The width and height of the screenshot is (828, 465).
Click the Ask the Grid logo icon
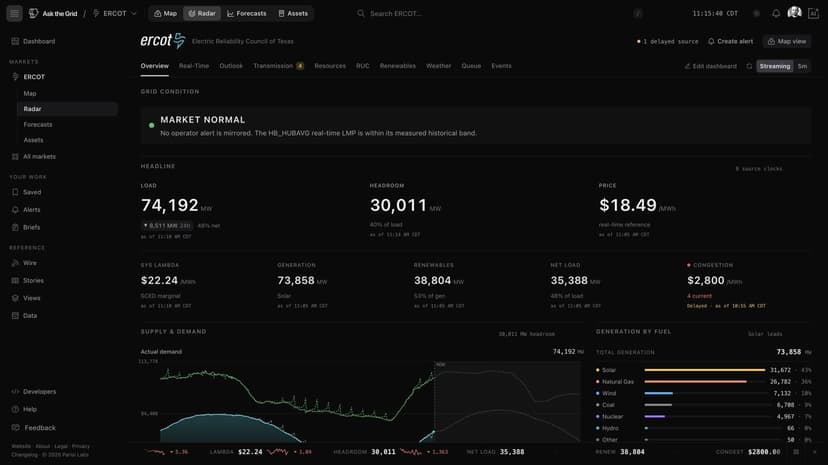(x=33, y=13)
